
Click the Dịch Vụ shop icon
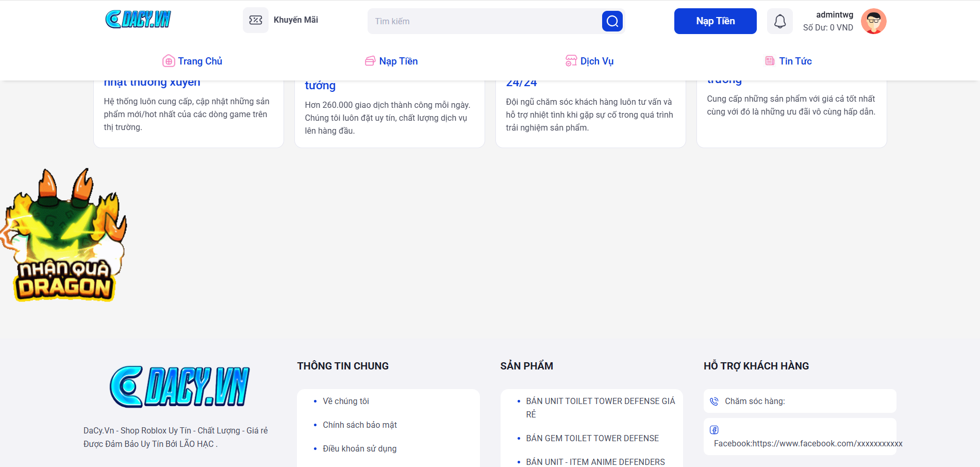coord(571,61)
